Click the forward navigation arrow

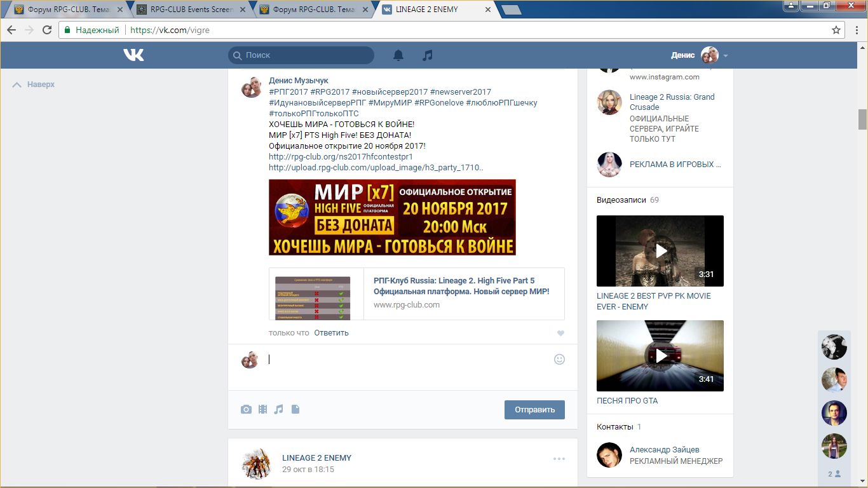29,30
